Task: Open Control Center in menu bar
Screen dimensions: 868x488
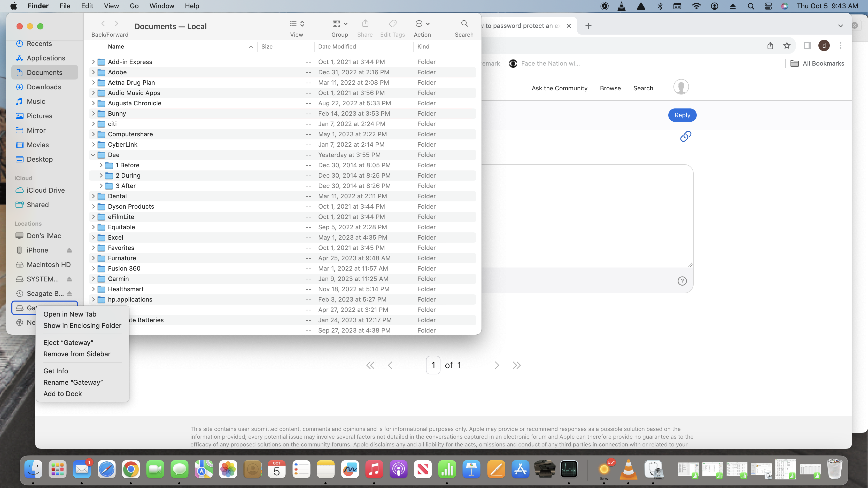Action: point(768,6)
